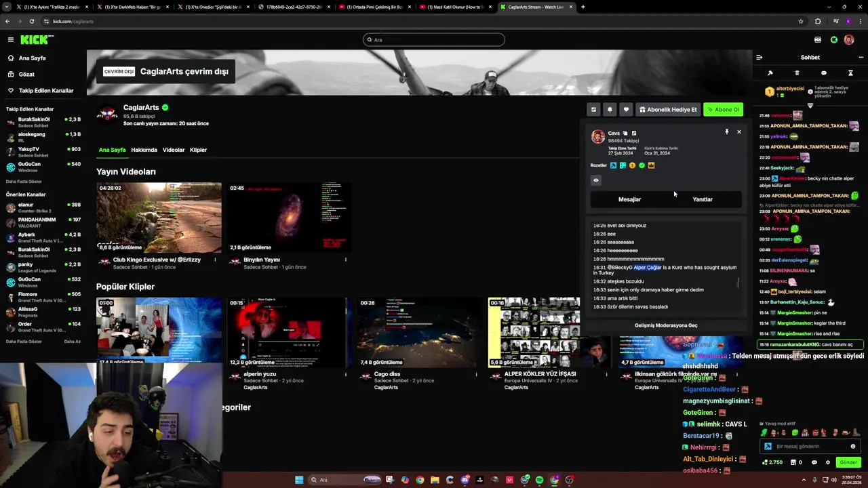Click the hourglass slow mode icon
Screen dimensions: 868x488
point(850,73)
